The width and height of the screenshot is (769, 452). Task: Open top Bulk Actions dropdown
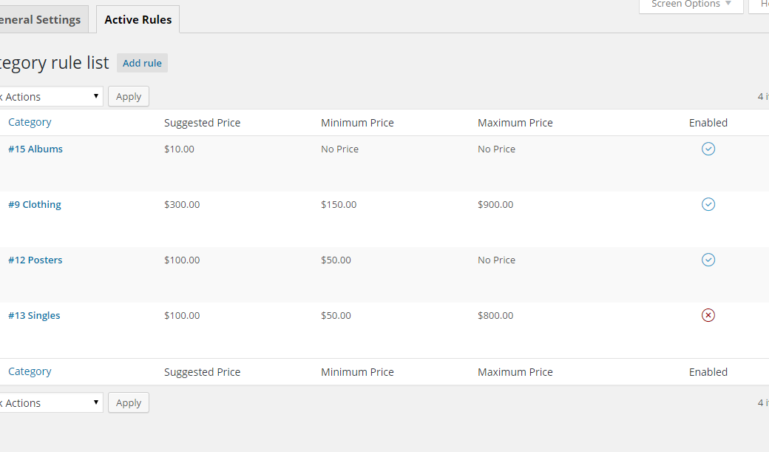pyautogui.click(x=50, y=97)
